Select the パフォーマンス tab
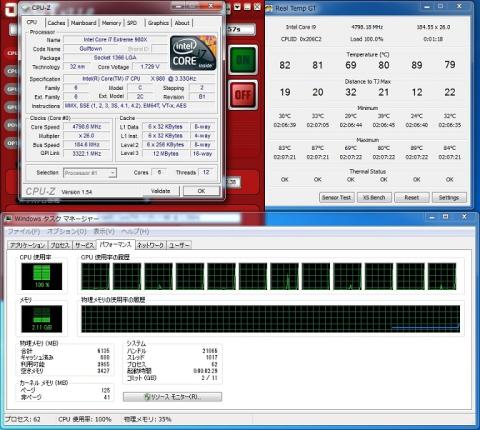Viewport: 480px width, 430px height. click(x=116, y=244)
